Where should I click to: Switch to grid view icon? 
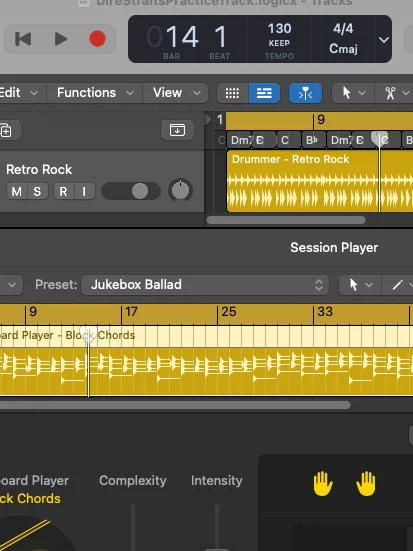(232, 93)
